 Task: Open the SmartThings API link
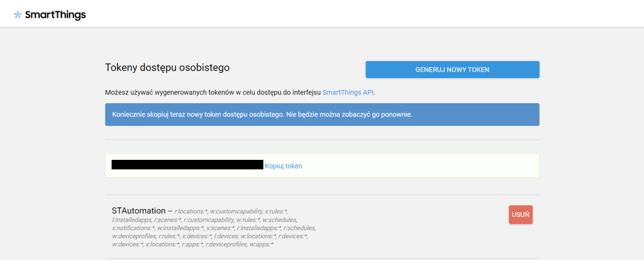pos(348,93)
